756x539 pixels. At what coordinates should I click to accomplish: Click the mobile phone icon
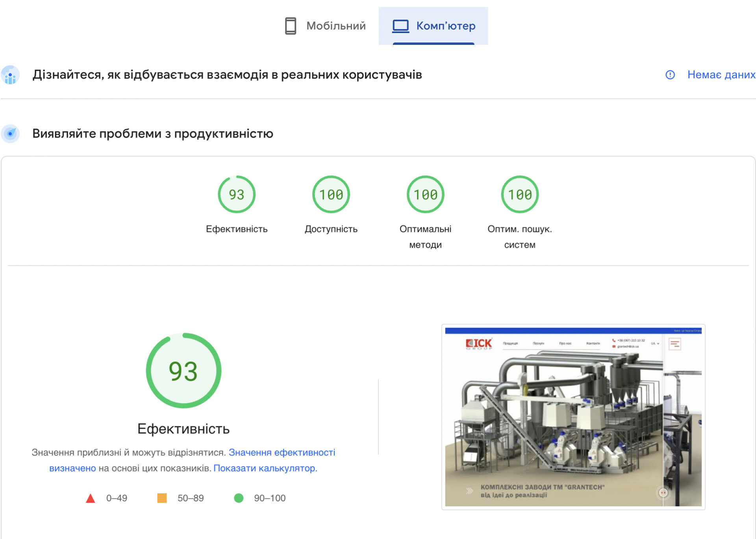pos(291,26)
